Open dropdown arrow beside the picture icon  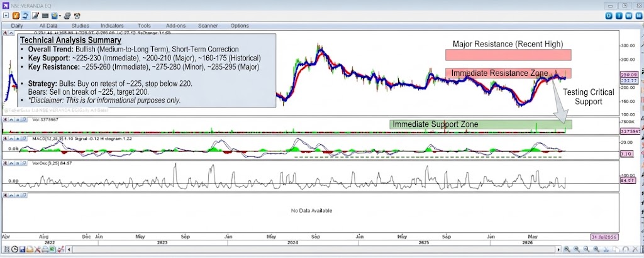coord(60,16)
